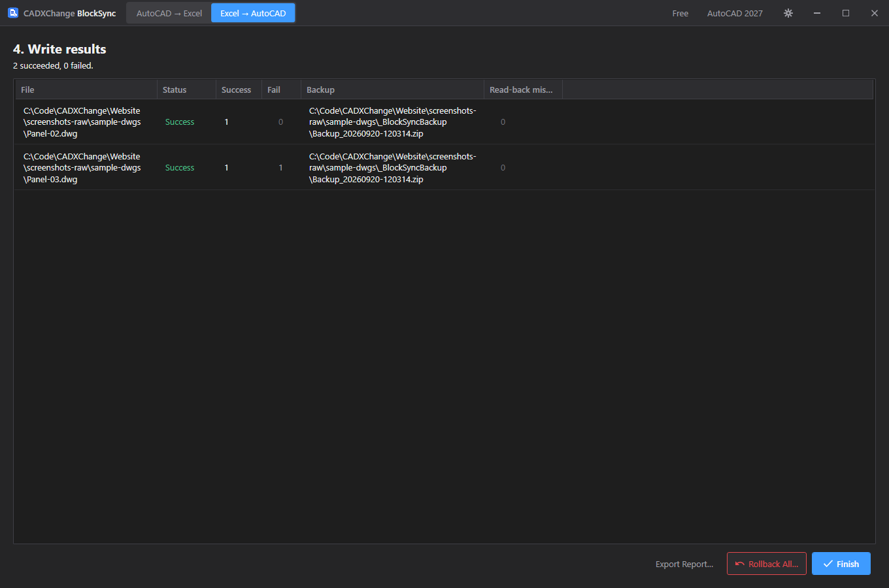Sort by the Status column header
Viewport: 889px width, 588px height.
pos(186,90)
